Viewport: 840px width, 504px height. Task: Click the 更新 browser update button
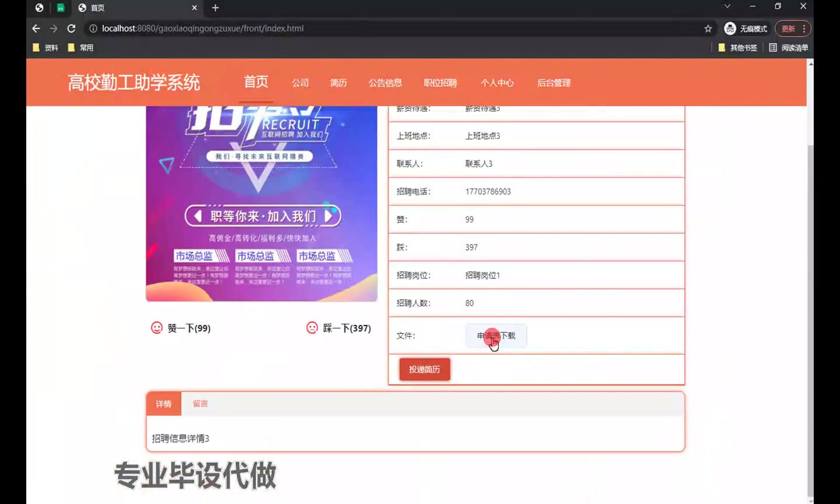792,29
